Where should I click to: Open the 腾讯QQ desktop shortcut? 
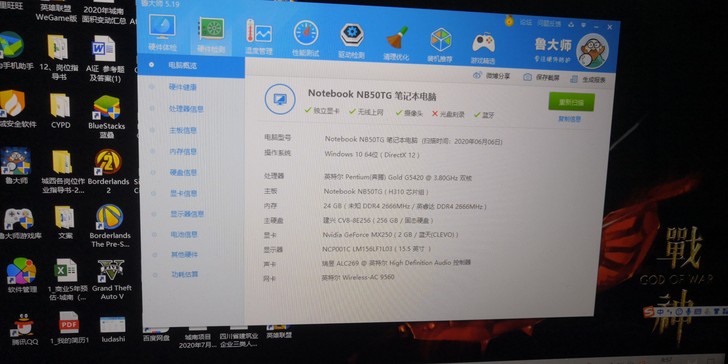coord(24,330)
